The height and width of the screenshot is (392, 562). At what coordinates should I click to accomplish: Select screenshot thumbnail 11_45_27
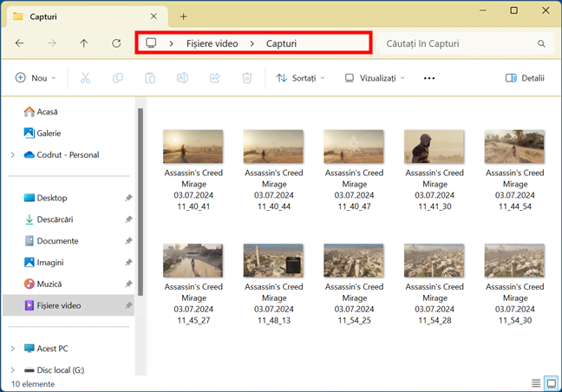click(x=193, y=260)
